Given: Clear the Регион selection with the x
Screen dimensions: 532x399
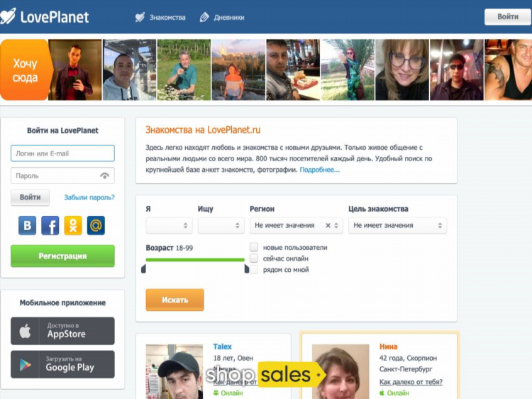Looking at the screenshot, I should pos(328,226).
